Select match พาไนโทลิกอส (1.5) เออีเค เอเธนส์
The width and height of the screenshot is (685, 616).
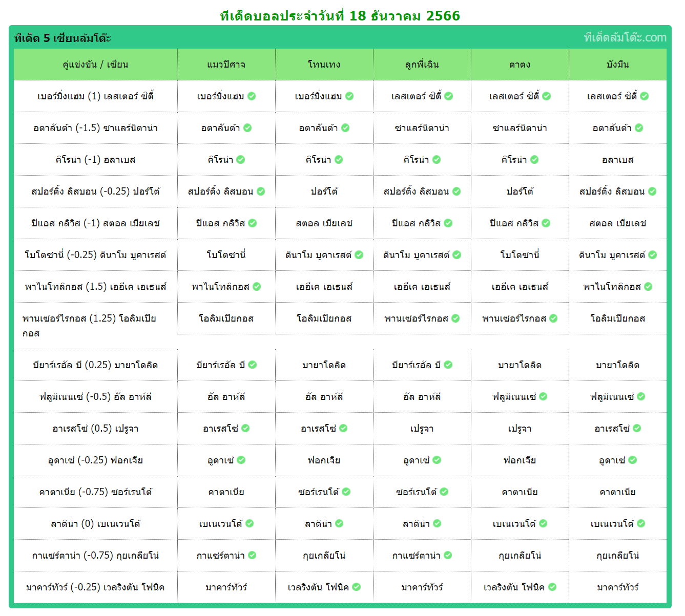click(x=95, y=287)
